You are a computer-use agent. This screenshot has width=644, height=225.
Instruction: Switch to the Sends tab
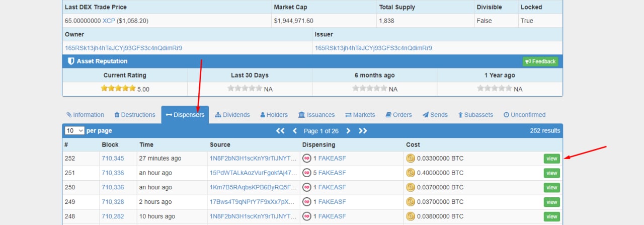[435, 115]
